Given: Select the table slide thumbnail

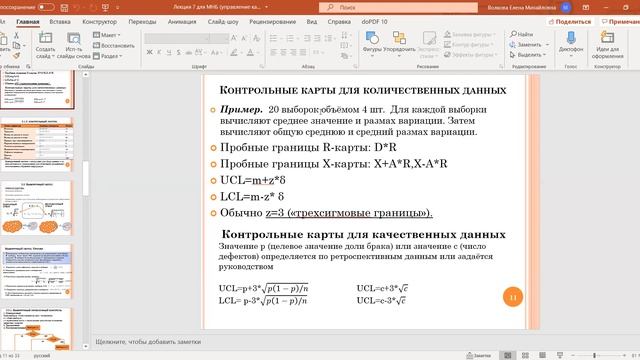Looking at the screenshot, I should pos(37,144).
